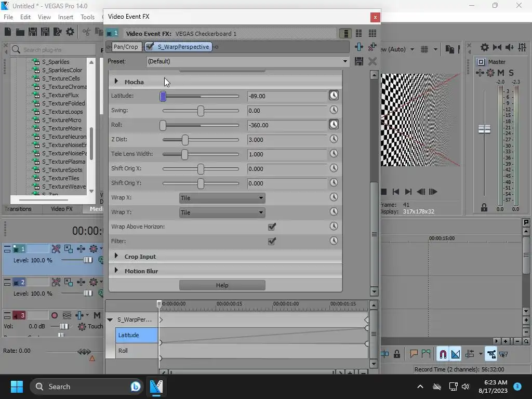Select S_TextureCells plug-in in the list
The image size is (532, 399).
click(61, 78)
